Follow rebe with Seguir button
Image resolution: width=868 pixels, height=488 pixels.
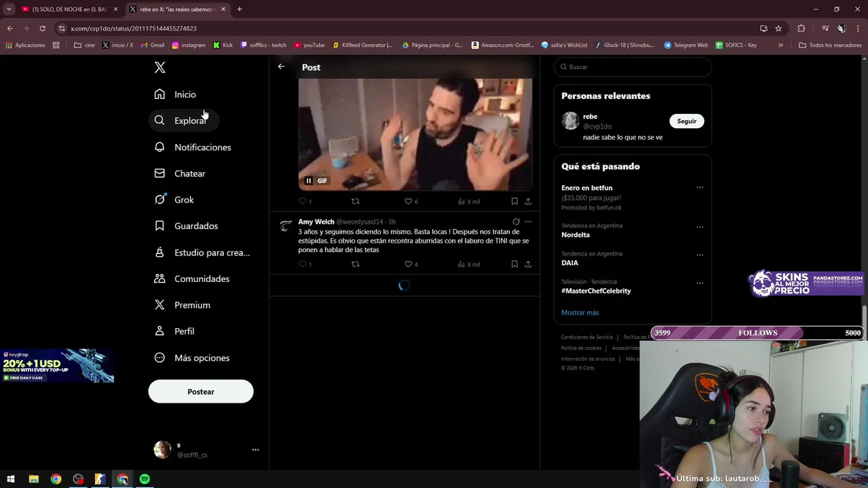(686, 121)
